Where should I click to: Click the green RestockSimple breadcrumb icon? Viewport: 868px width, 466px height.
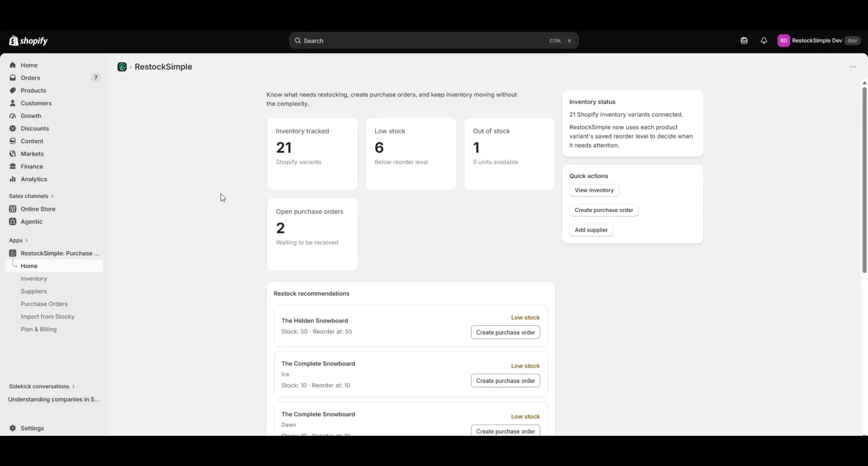[122, 67]
